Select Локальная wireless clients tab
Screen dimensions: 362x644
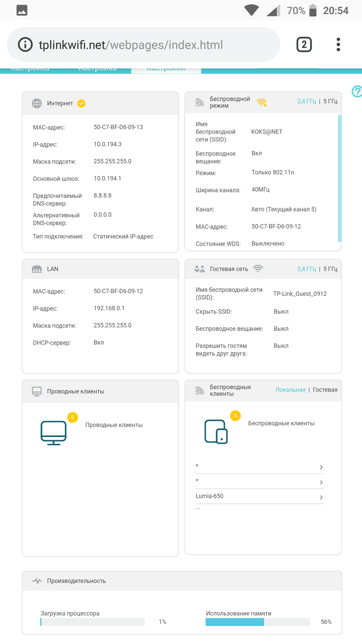point(290,390)
